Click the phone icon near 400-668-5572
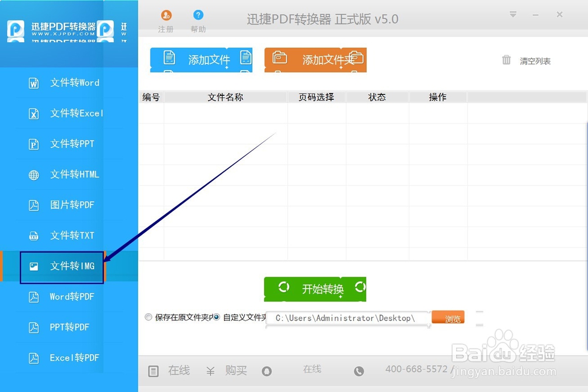This screenshot has height=392, width=588. pos(359,371)
